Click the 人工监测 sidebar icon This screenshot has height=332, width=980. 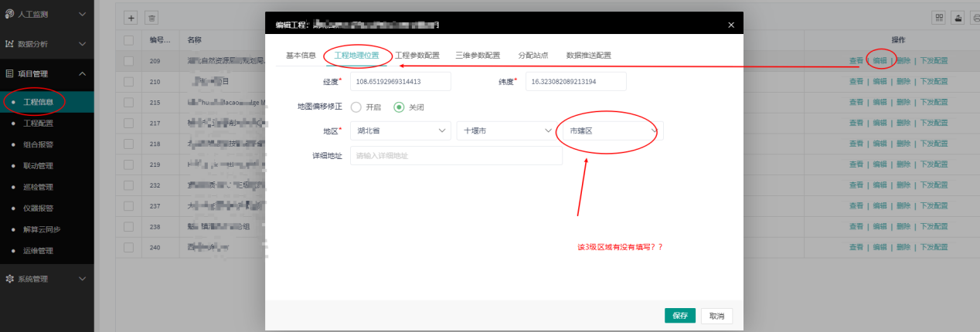[x=9, y=14]
